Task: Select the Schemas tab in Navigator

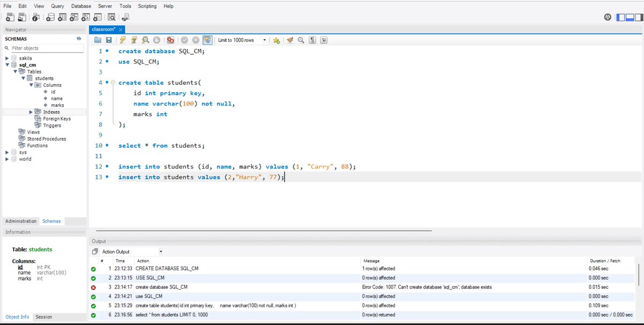Action: coord(52,221)
